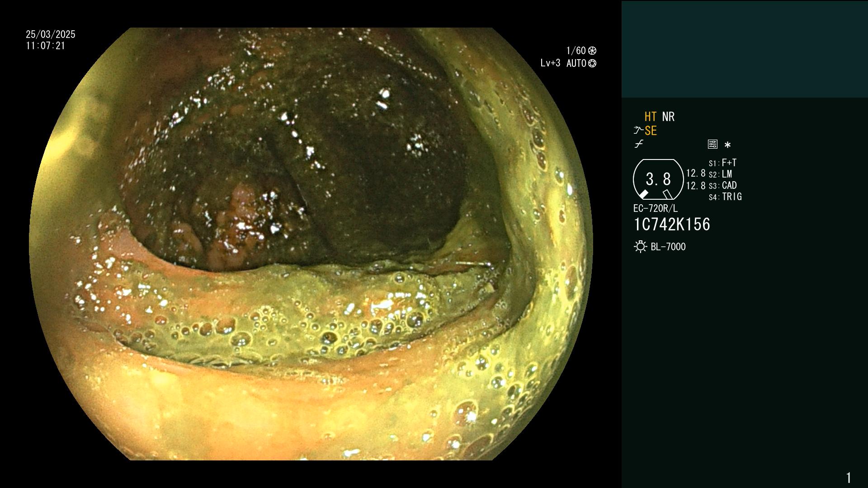The height and width of the screenshot is (488, 868).
Task: Click the scope model EC-720R/L
Action: (x=656, y=208)
